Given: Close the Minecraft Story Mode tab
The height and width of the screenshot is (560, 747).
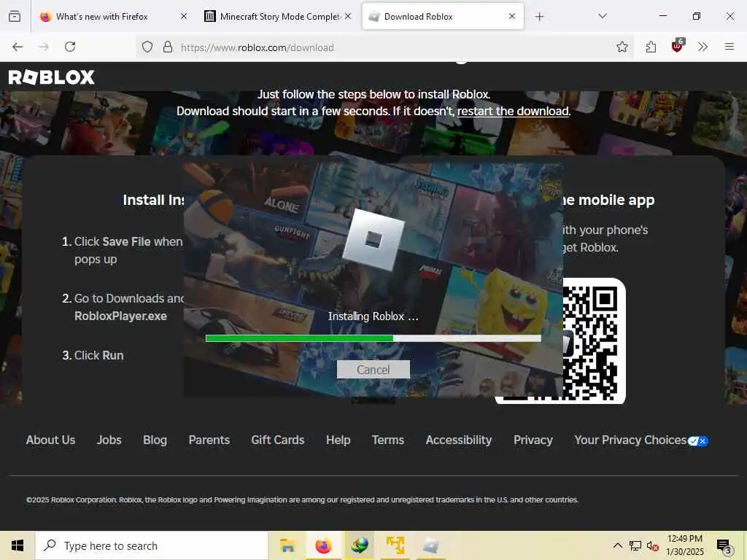Looking at the screenshot, I should (x=348, y=16).
